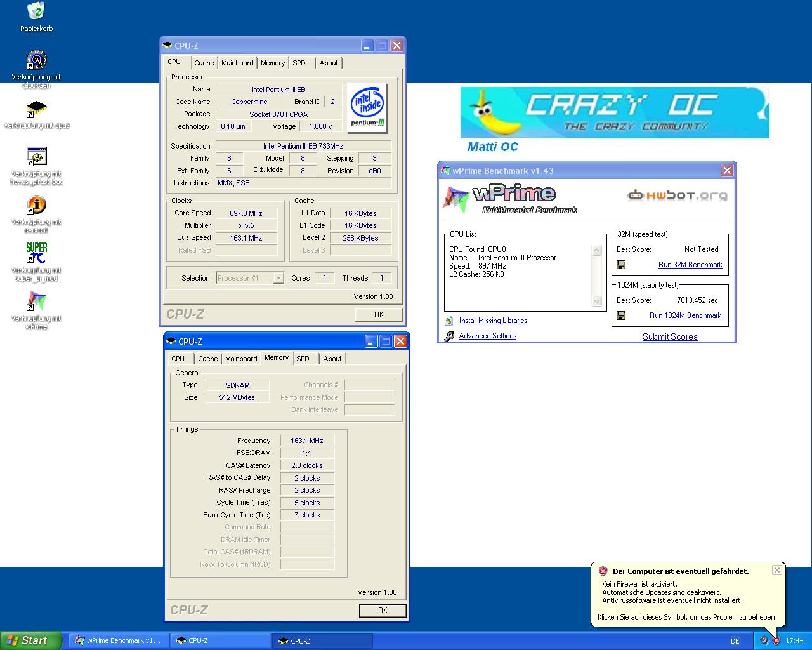
Task: Switch to the second CPU-Z taskbar button
Action: (x=322, y=640)
